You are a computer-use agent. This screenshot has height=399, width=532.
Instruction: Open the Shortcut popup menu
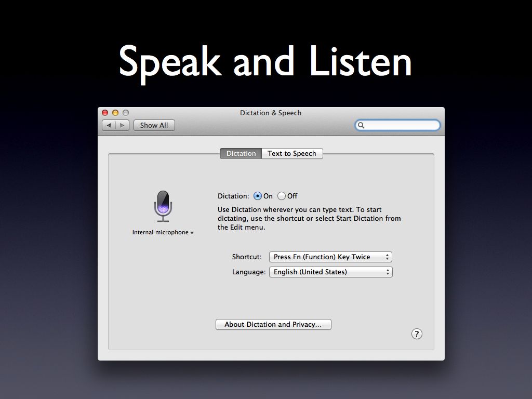click(x=330, y=257)
